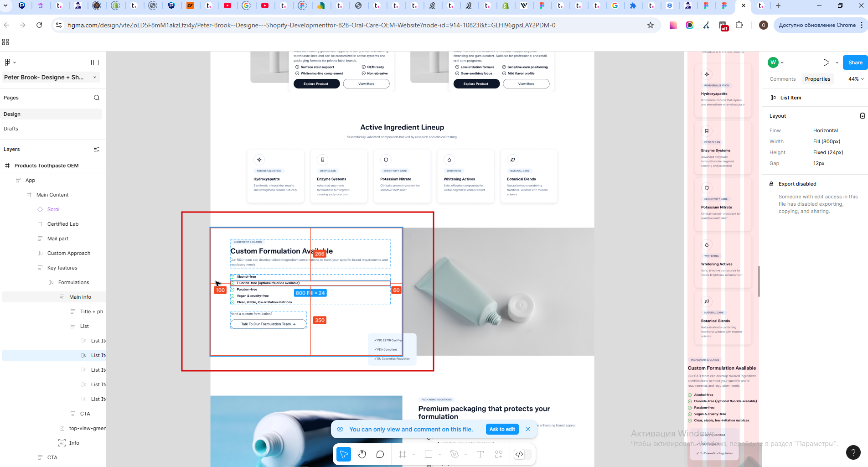Reload the page in Chrome
The image size is (868, 467).
[x=39, y=25]
